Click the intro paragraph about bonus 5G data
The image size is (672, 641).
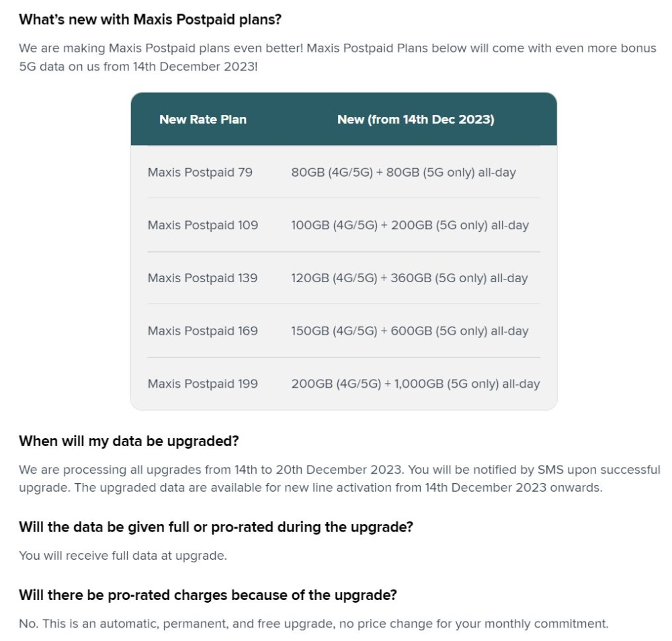click(x=336, y=58)
